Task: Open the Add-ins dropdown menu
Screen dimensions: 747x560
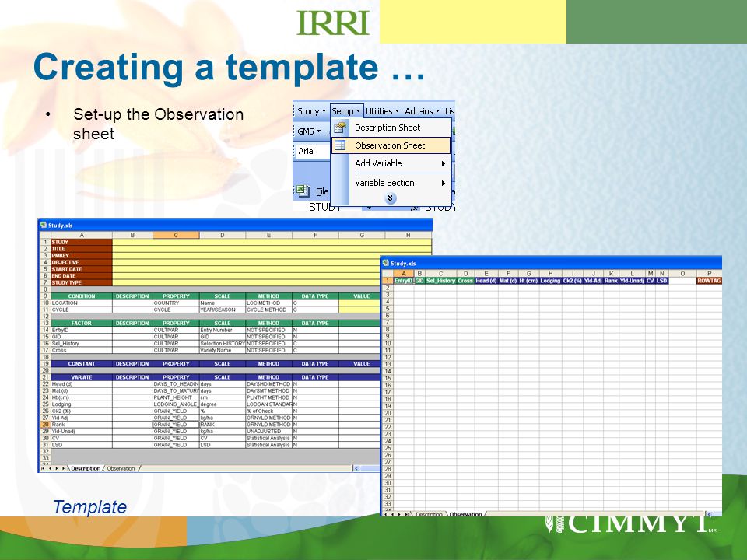Action: [x=422, y=111]
